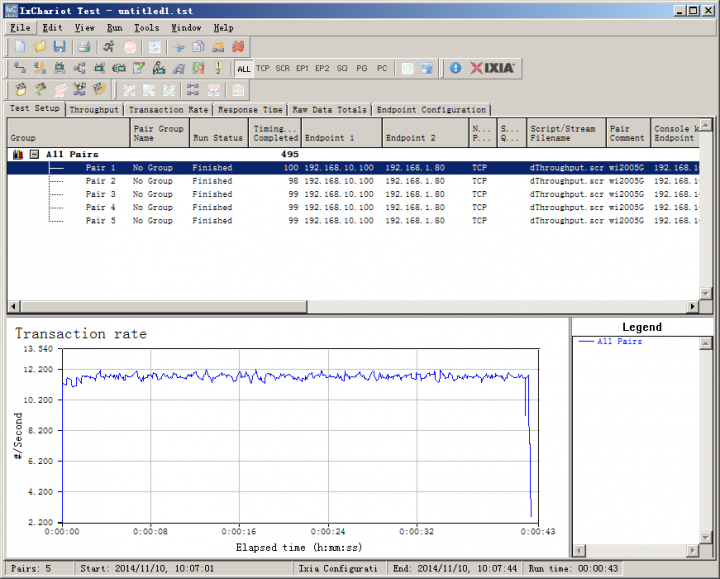Switch to the Transaction Rate tab

coord(169,110)
